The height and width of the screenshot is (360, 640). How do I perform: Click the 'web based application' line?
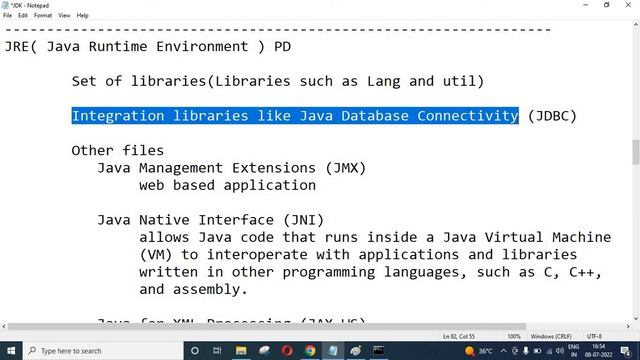pyautogui.click(x=227, y=185)
